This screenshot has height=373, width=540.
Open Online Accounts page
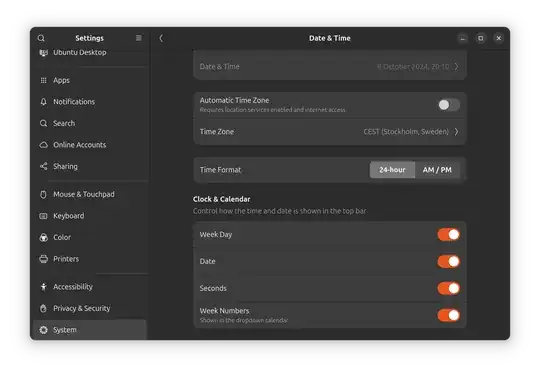[90, 145]
